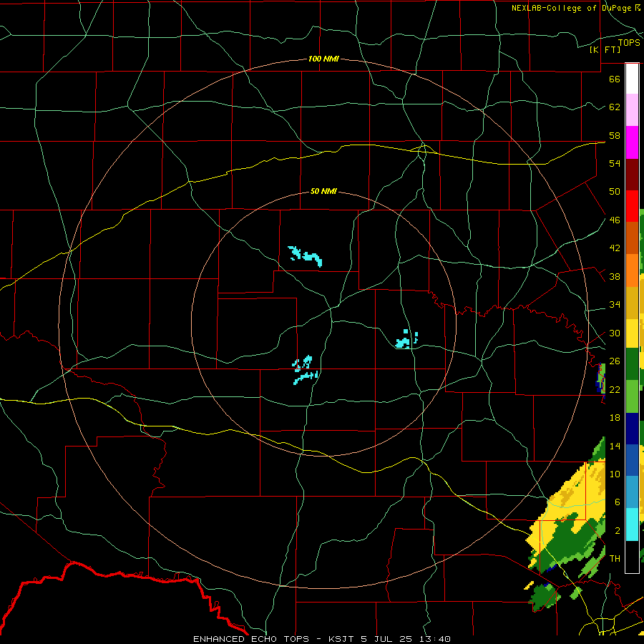Click the TOPS legend heading

[629, 43]
